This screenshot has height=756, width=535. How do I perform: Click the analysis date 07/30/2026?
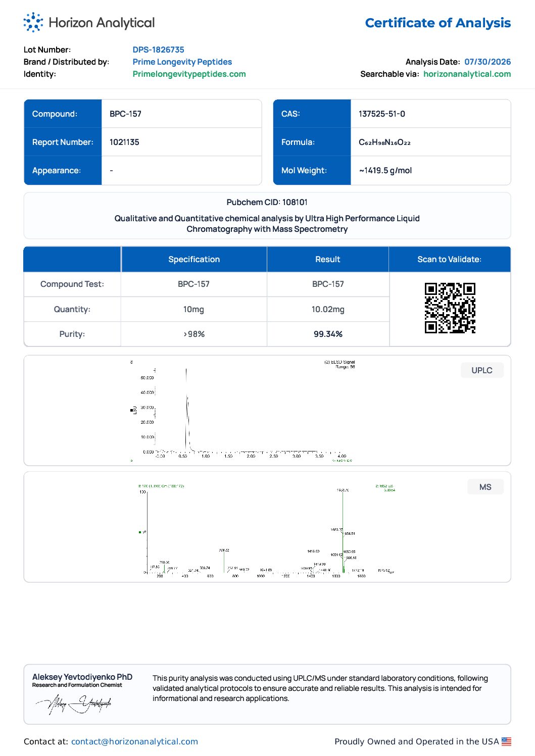[x=488, y=62]
